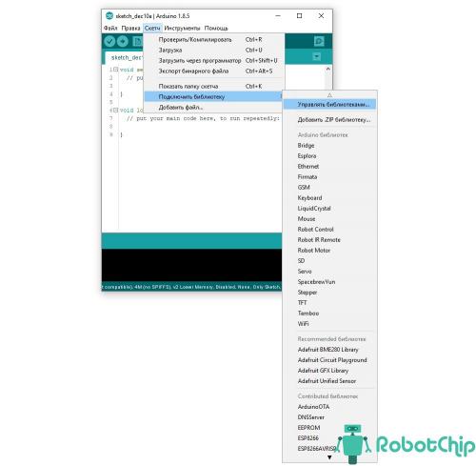Click the editor scrollbar up arrow
This screenshot has width=476, height=466.
(328, 69)
